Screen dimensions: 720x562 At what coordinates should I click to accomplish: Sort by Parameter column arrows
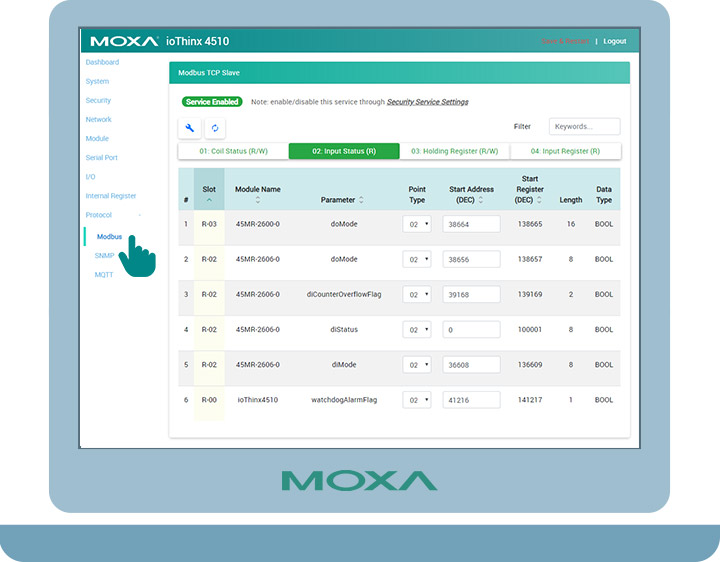(x=361, y=200)
